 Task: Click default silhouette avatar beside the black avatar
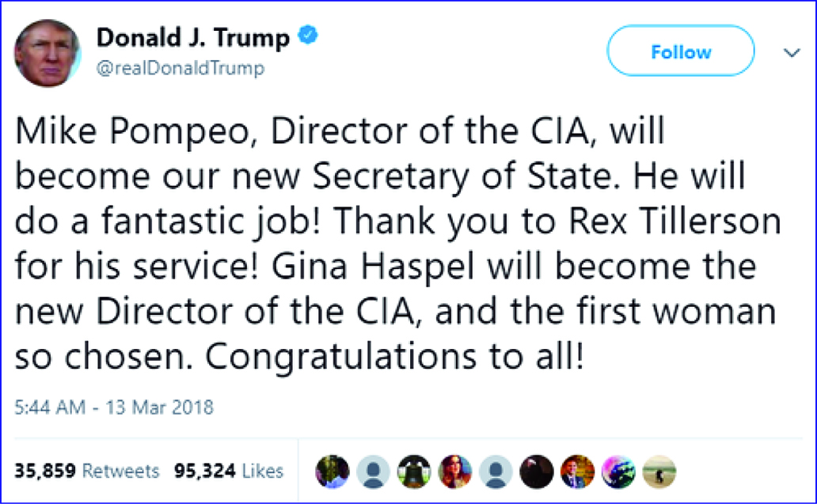(x=496, y=472)
